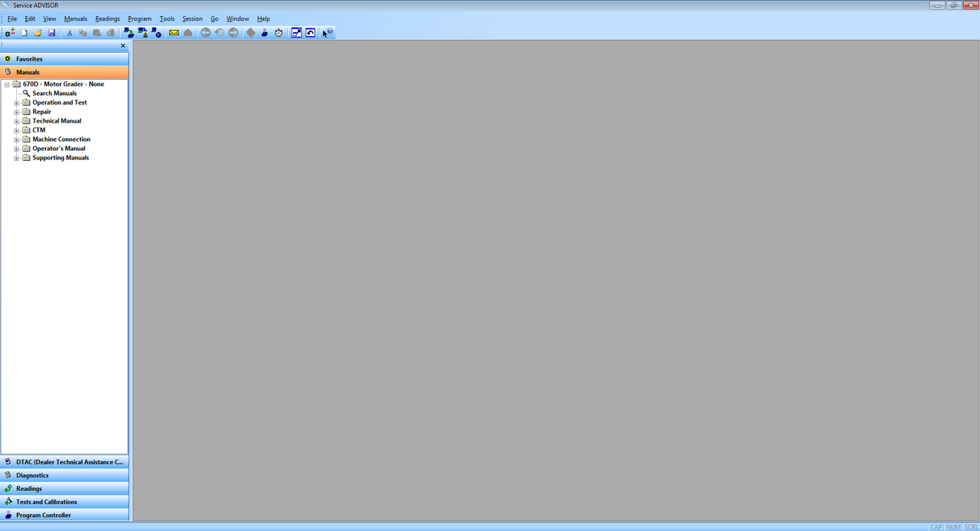
Task: Select the Operation and Test label
Action: [60, 103]
